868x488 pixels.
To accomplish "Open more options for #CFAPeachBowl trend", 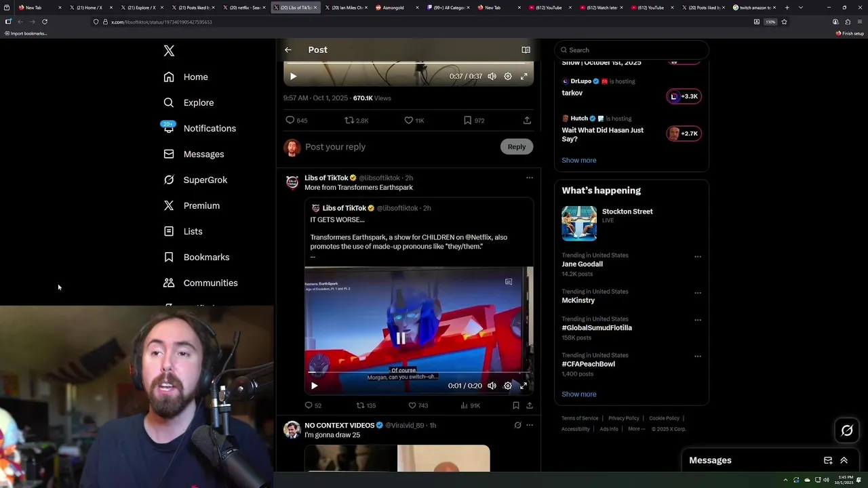I will (x=698, y=357).
